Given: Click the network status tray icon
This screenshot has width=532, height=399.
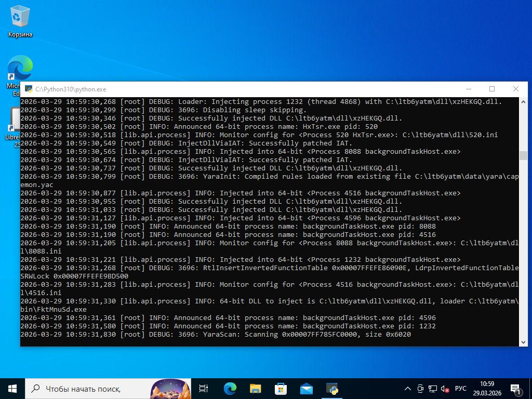Looking at the screenshot, I should pos(433,389).
